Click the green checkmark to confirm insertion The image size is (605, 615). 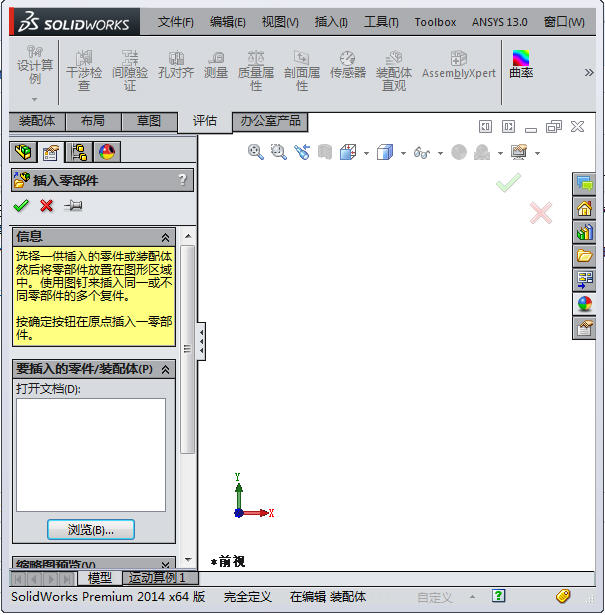point(21,206)
